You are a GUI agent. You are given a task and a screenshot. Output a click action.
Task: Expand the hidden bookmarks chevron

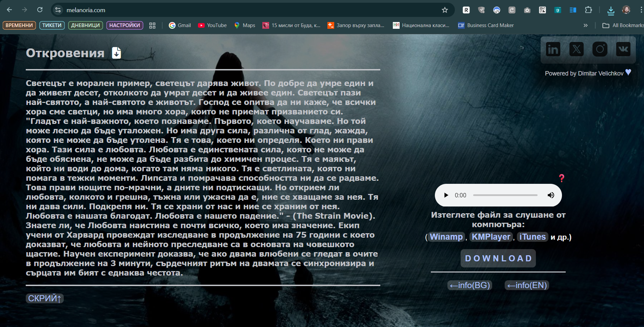(x=585, y=25)
